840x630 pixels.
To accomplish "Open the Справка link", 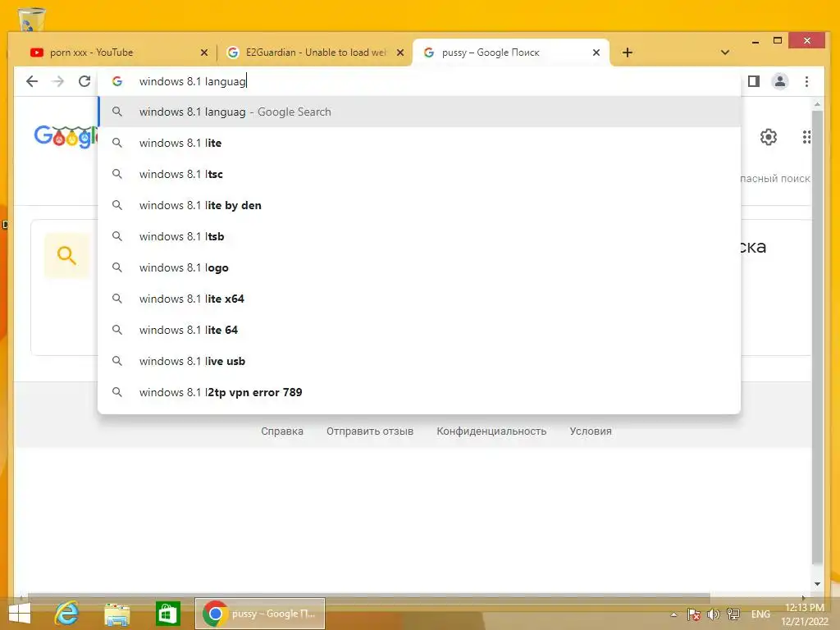I will [x=282, y=431].
